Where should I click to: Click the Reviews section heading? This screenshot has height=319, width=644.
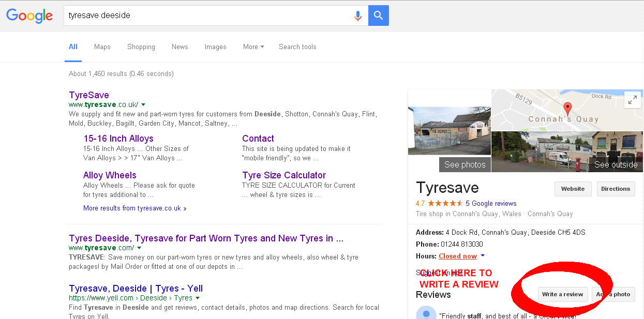pyautogui.click(x=433, y=295)
